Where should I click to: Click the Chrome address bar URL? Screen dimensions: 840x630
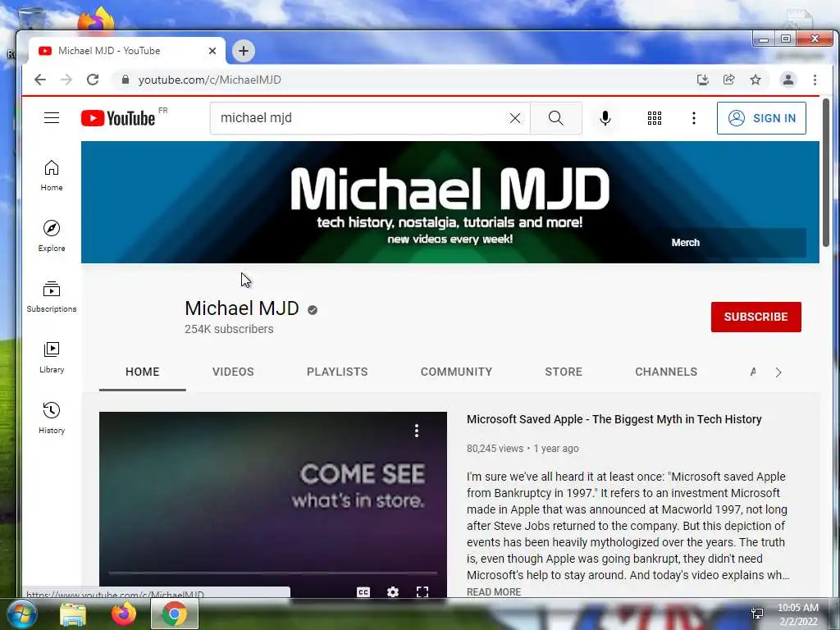tap(209, 80)
